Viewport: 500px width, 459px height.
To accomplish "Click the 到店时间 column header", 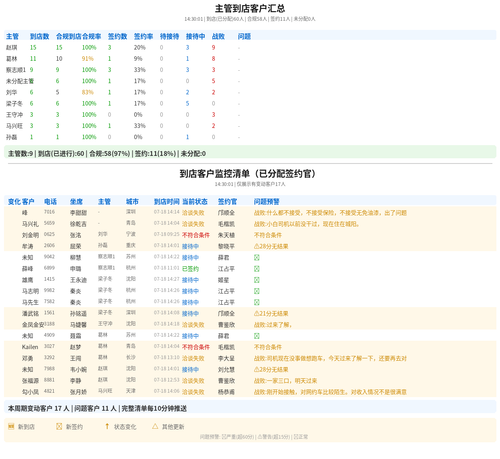I will pyautogui.click(x=167, y=201).
